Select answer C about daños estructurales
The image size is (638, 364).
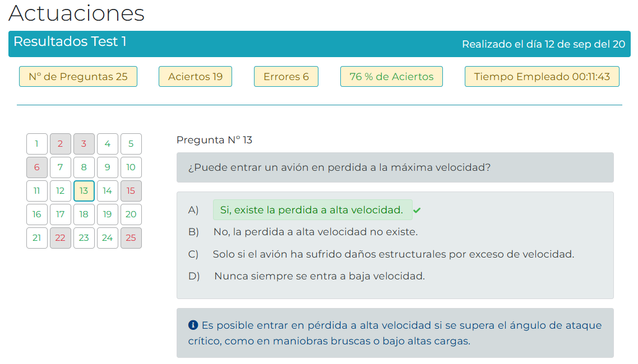393,254
